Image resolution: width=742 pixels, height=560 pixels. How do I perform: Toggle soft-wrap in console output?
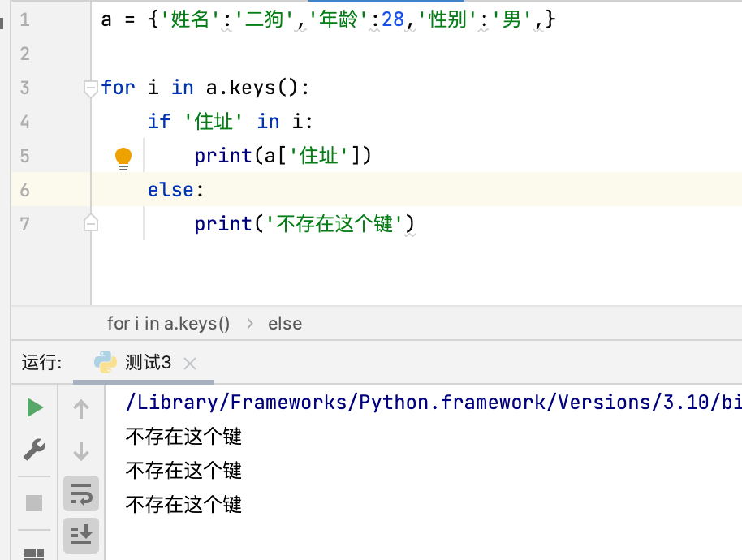(x=81, y=493)
